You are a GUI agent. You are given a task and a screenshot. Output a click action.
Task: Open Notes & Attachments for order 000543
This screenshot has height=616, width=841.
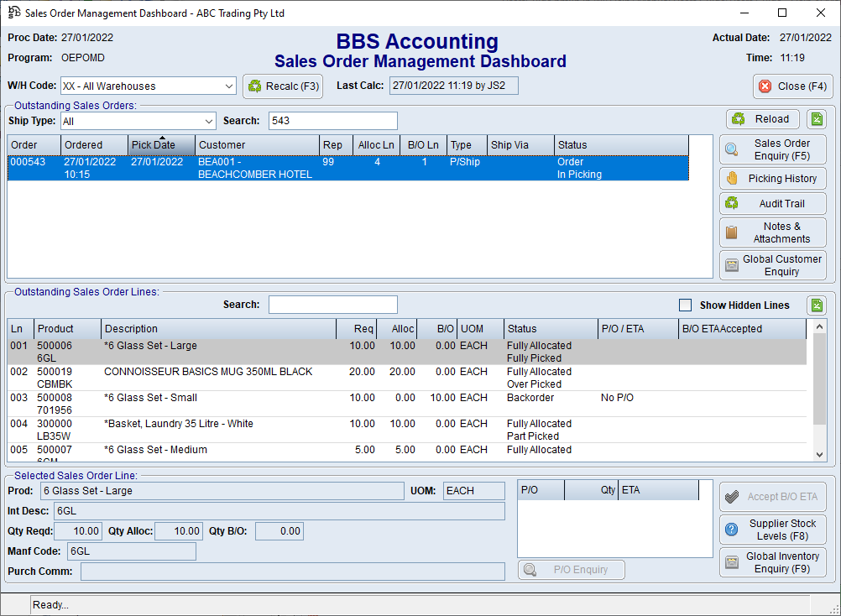pyautogui.click(x=772, y=232)
